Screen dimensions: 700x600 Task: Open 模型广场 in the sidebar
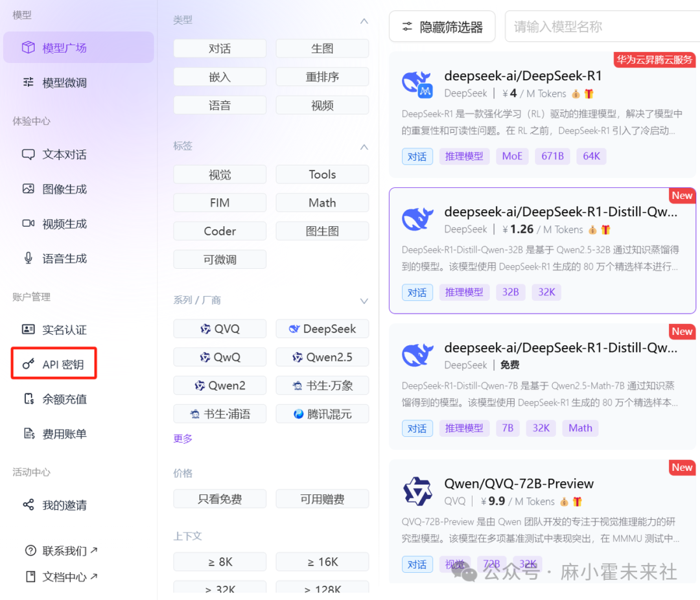coord(78,47)
